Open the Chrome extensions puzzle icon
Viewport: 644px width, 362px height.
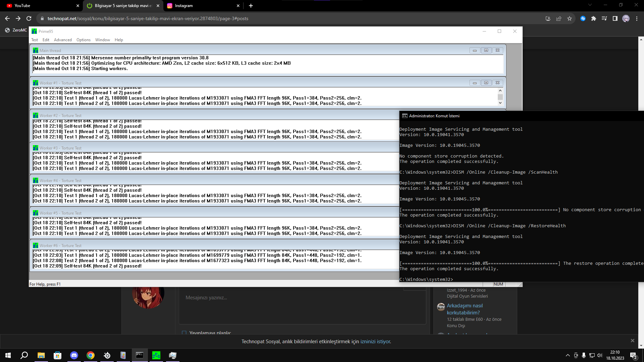coord(594,18)
